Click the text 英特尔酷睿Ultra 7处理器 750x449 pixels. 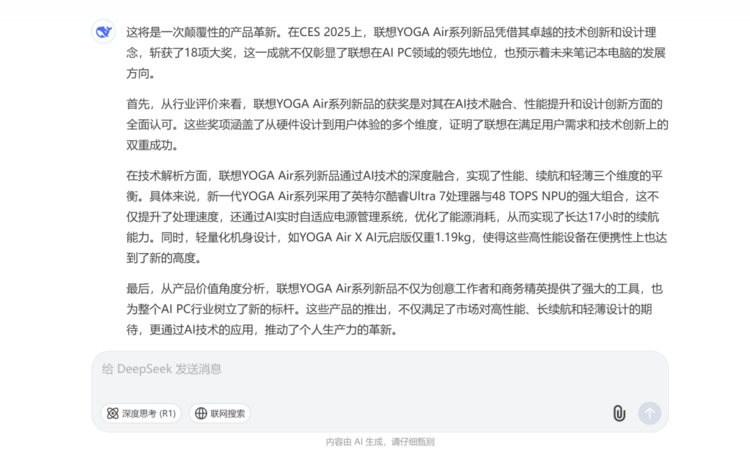415,196
